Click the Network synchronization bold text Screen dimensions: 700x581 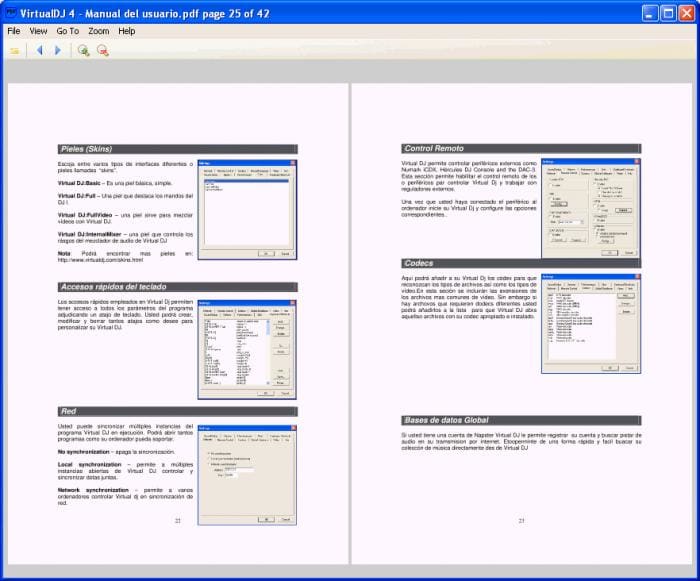click(x=93, y=490)
